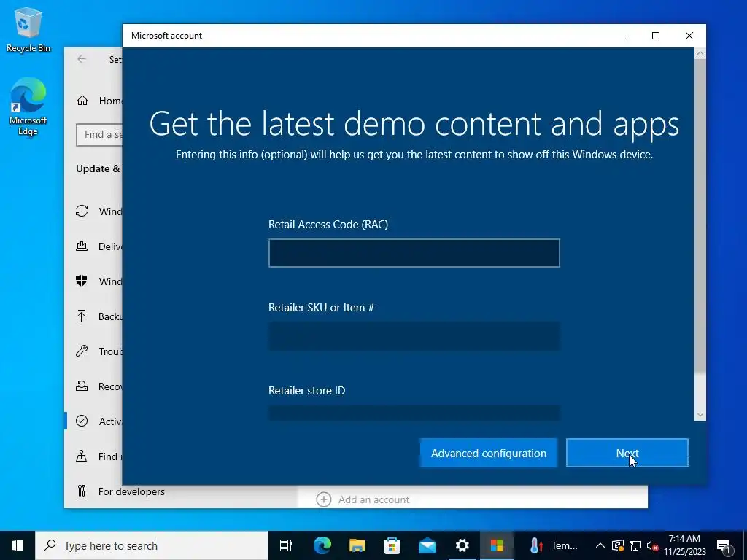Launch Edge from the taskbar

pyautogui.click(x=322, y=545)
